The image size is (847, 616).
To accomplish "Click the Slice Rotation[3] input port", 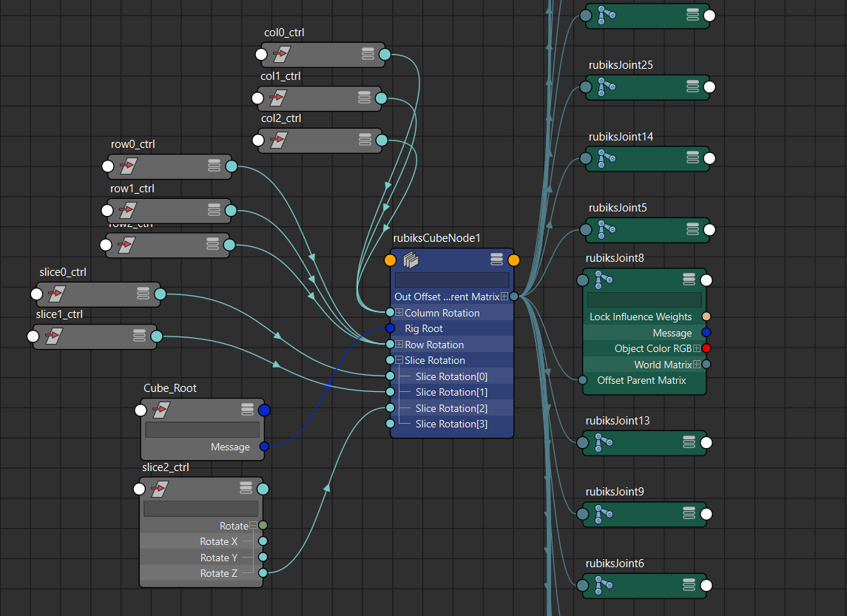I will (x=390, y=424).
